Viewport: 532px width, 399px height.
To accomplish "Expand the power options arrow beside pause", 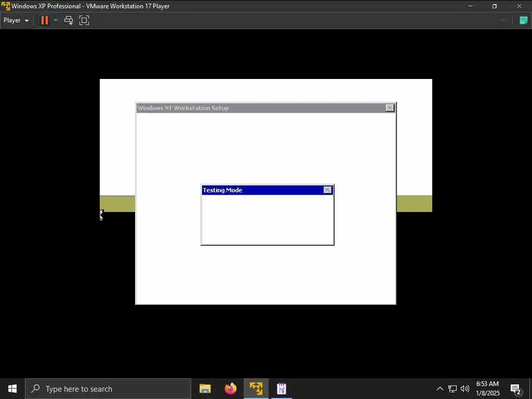I will [56, 20].
